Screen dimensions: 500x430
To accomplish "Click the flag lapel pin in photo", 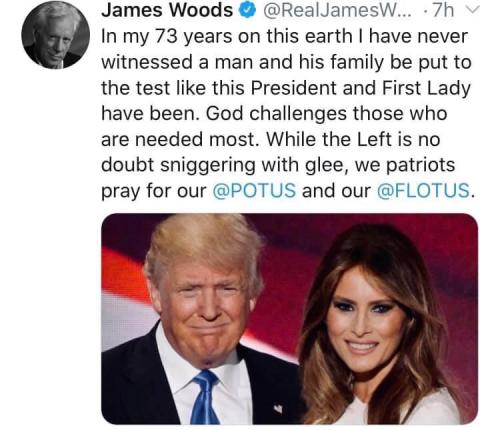I will coord(278,408).
